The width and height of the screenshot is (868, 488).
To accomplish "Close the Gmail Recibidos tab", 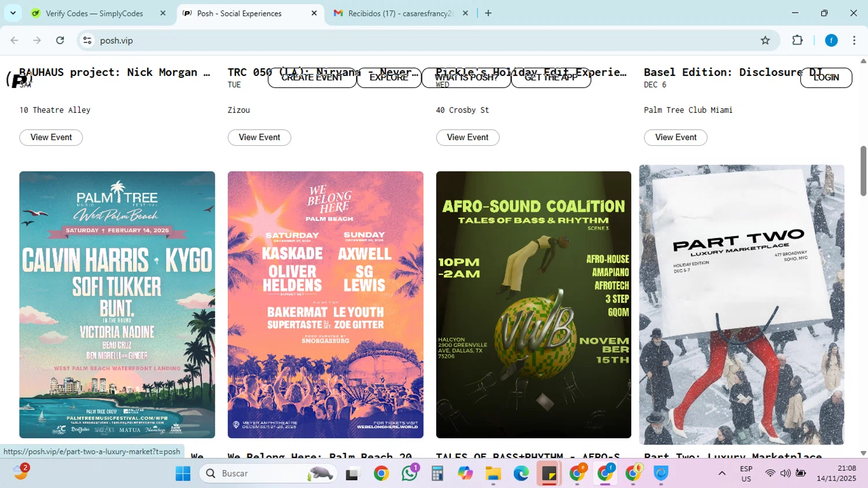I will (465, 13).
